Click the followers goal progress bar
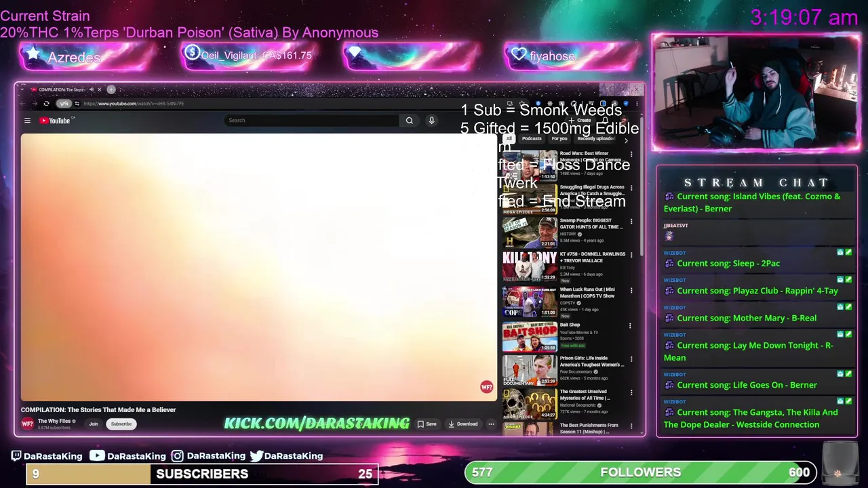868x488 pixels. [642, 472]
